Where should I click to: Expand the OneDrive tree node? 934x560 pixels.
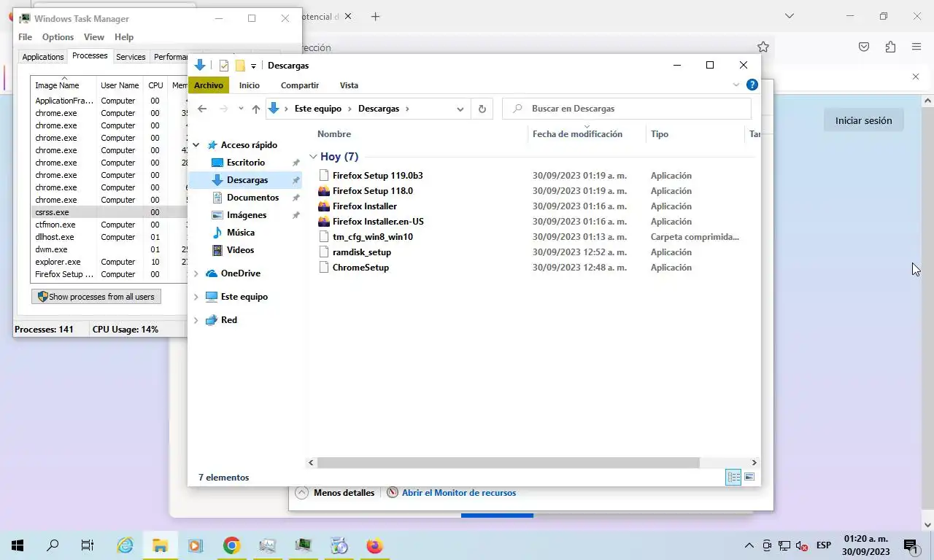(x=196, y=273)
